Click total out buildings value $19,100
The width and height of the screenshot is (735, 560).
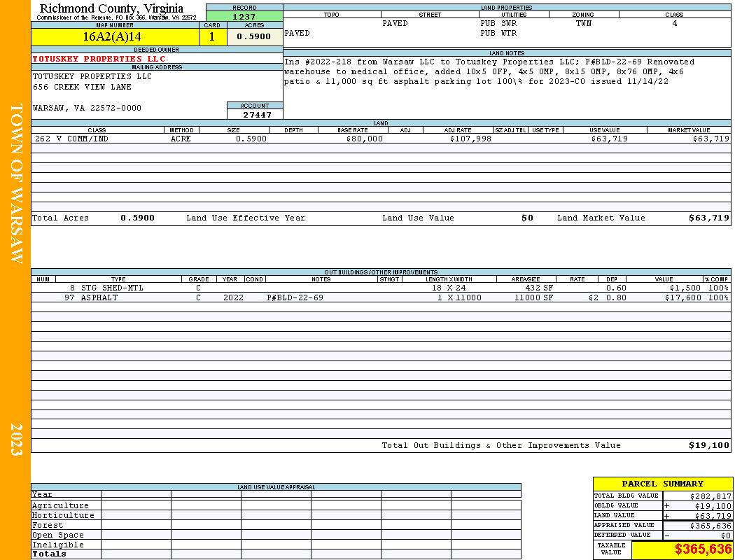point(709,446)
